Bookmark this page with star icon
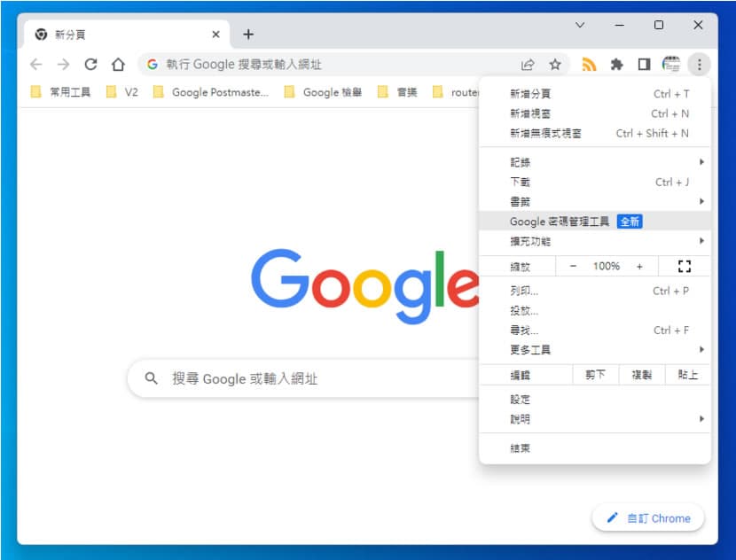736x560 pixels. (x=555, y=65)
